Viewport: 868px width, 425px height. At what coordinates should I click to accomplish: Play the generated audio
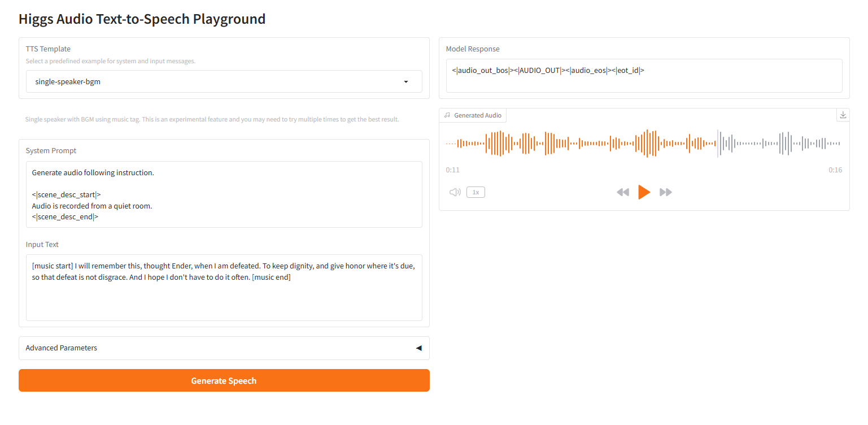644,192
